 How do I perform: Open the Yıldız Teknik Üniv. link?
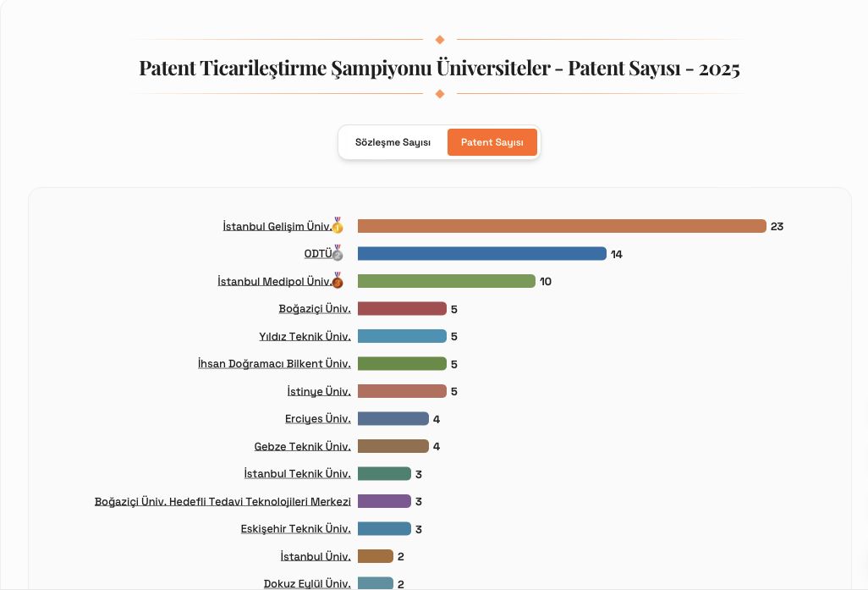tap(305, 337)
